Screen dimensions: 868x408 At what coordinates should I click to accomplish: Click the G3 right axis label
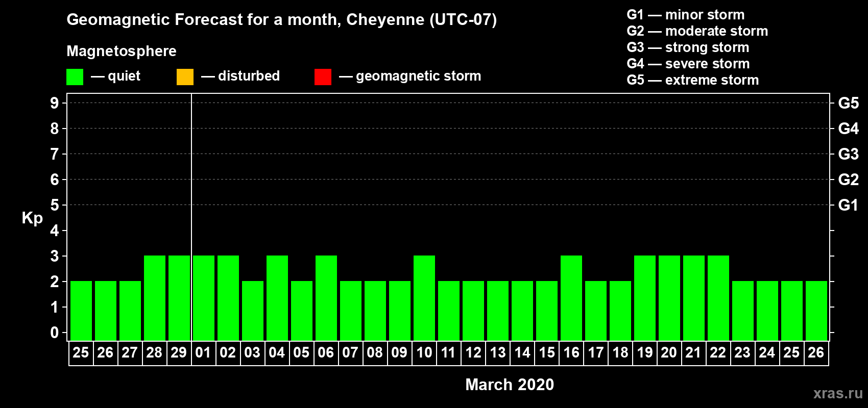pyautogui.click(x=848, y=154)
